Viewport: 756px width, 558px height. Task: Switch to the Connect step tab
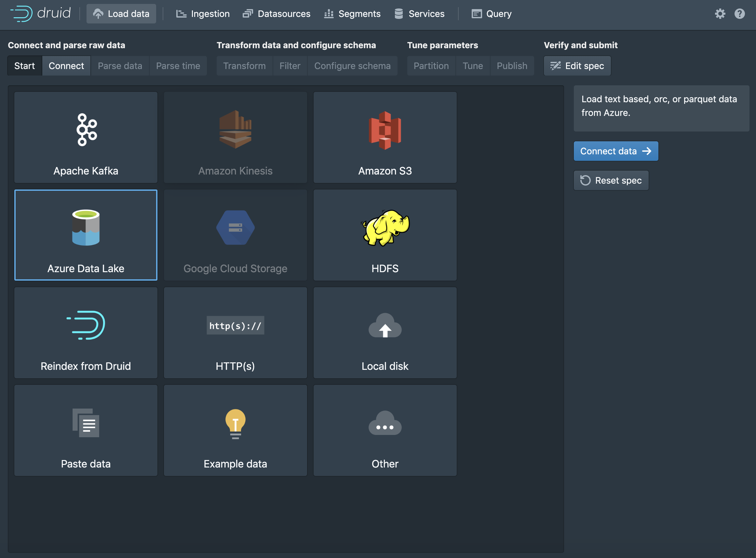click(x=66, y=66)
